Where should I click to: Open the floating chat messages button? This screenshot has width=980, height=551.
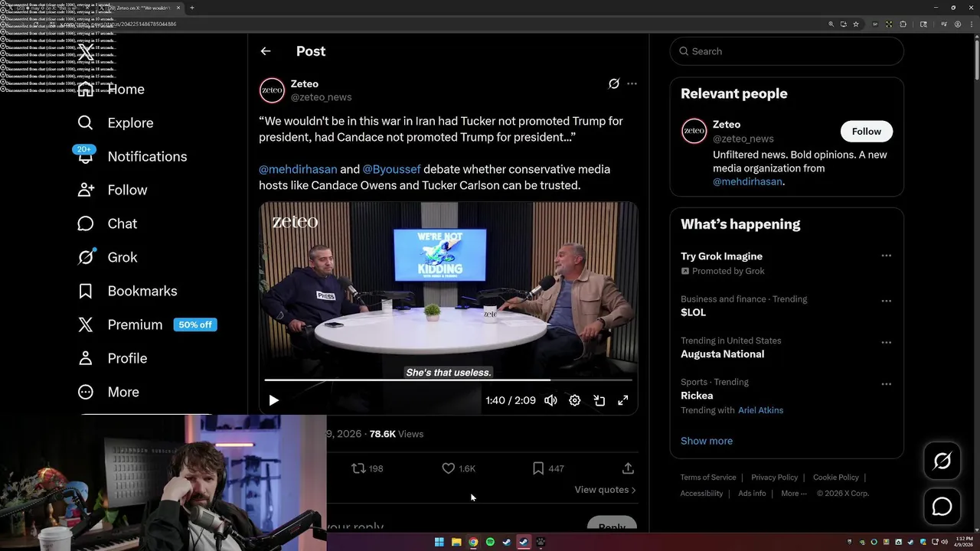(942, 507)
